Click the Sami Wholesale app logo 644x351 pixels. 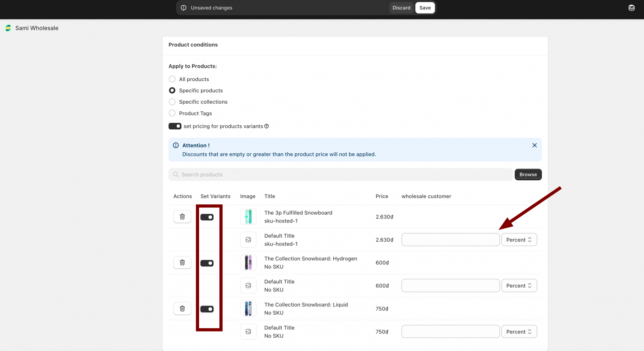[8, 28]
